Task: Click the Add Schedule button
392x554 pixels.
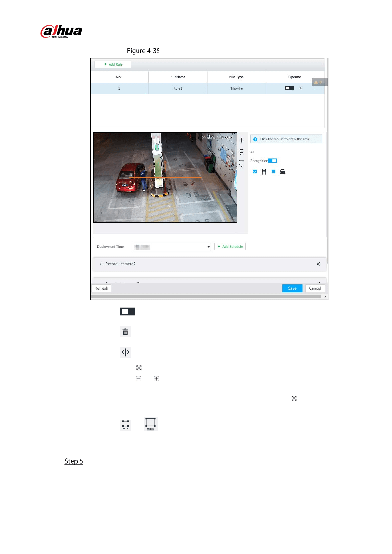Action: (230, 247)
